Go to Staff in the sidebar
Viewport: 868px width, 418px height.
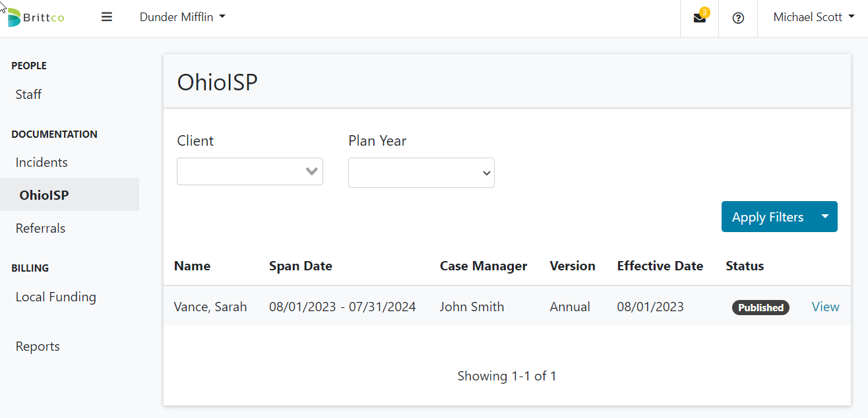click(x=28, y=94)
